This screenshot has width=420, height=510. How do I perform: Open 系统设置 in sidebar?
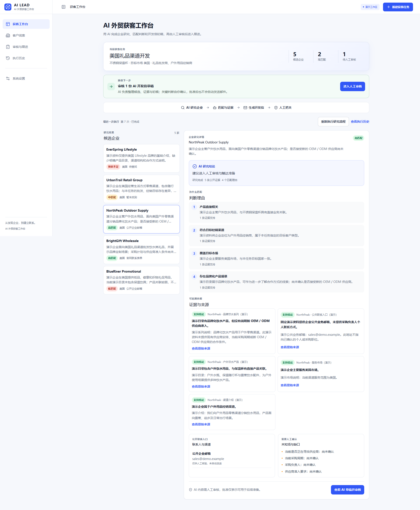coord(26,78)
